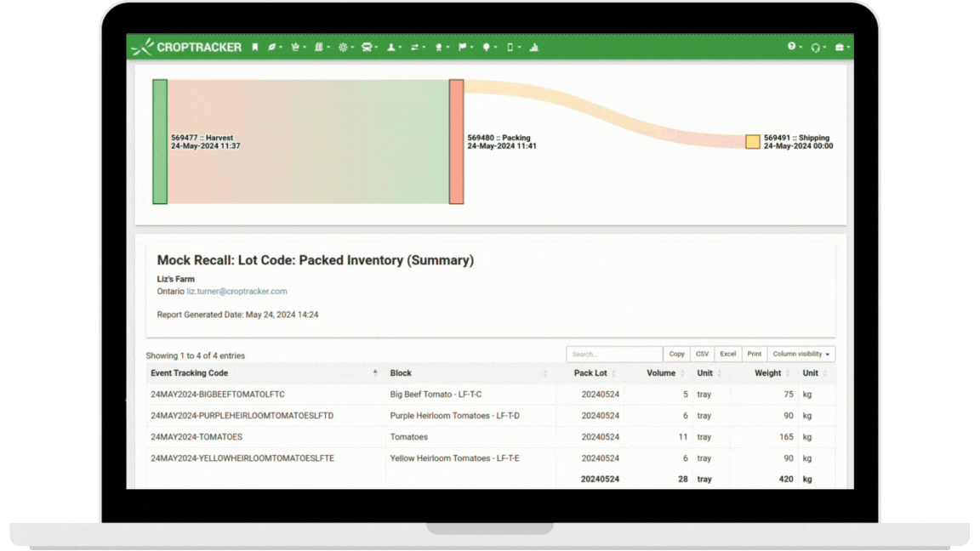Sort by Event Tracking Code arrow
980x551 pixels.
(x=375, y=372)
